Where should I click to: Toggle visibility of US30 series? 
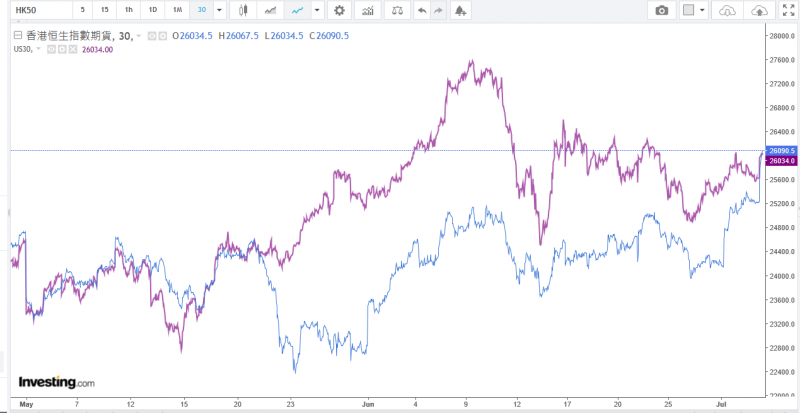52,48
